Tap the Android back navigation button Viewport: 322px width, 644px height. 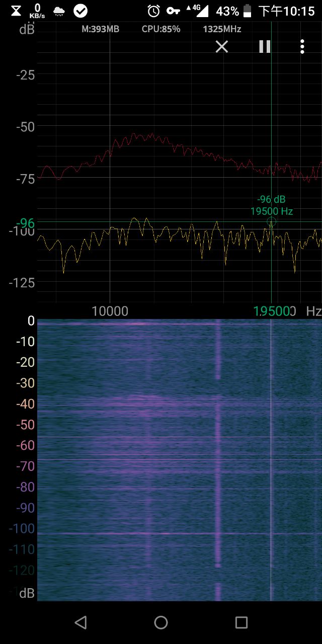pyautogui.click(x=80, y=622)
